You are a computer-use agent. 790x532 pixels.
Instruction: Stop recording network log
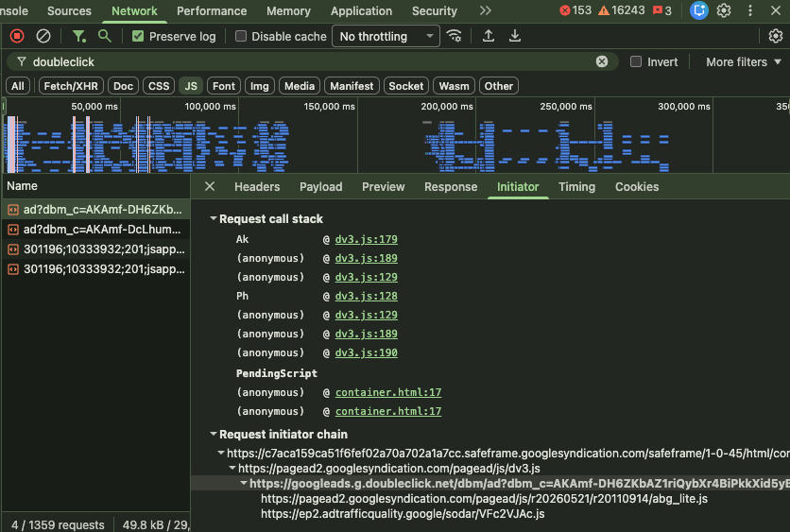(17, 36)
